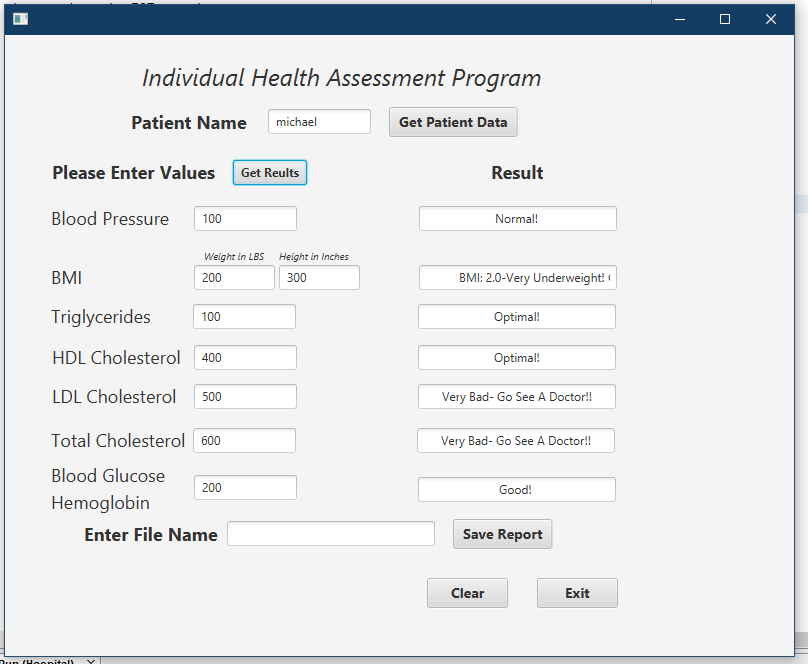808x664 pixels.
Task: Click Save Report
Action: 502,533
